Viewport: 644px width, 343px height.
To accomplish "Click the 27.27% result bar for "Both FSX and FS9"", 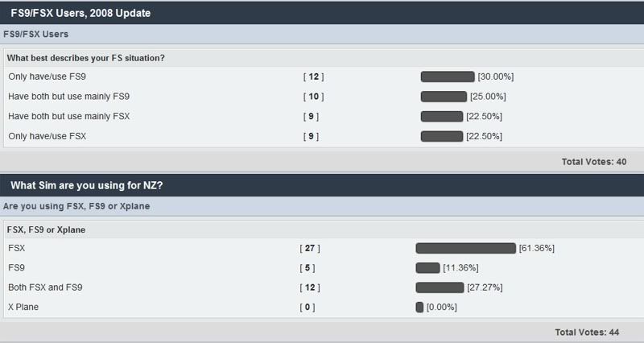I will (440, 287).
